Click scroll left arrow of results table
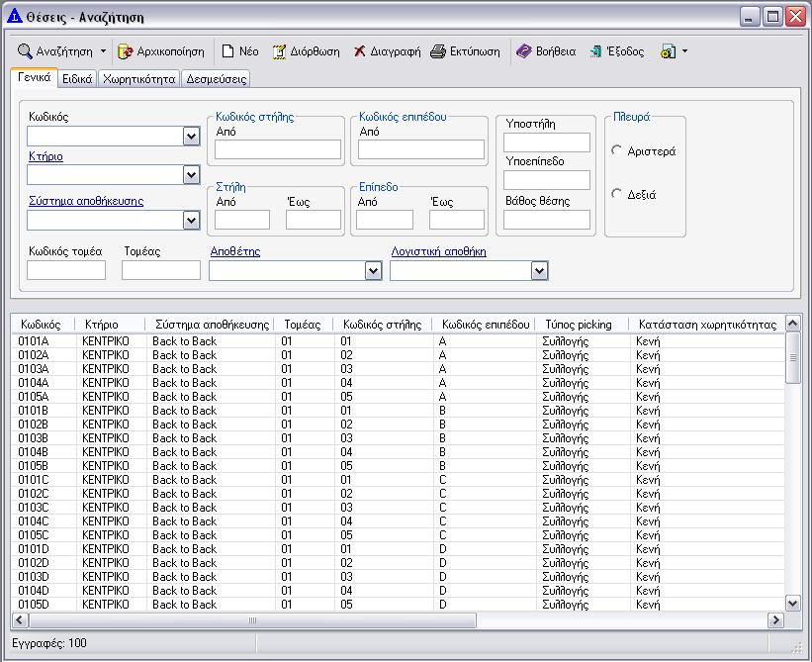812x662 pixels. click(20, 620)
